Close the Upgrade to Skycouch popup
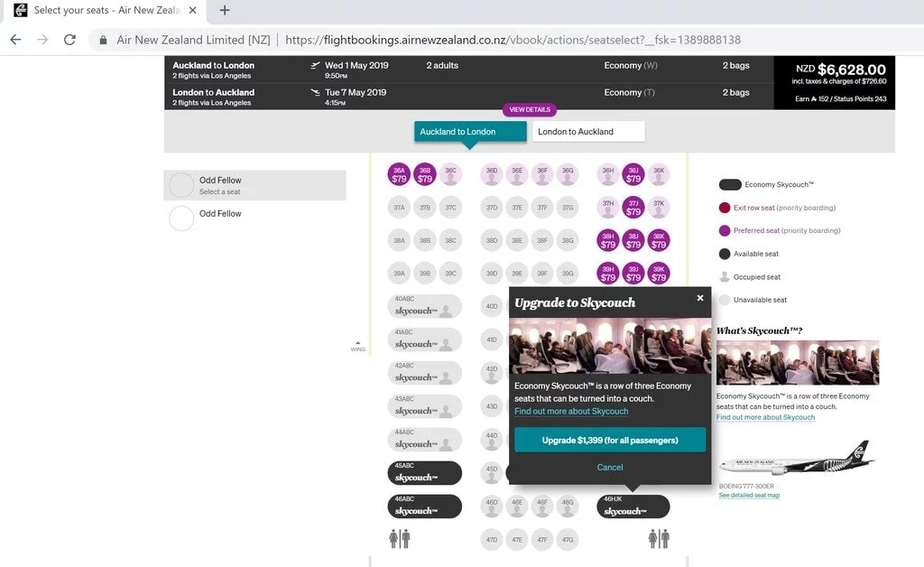The width and height of the screenshot is (924, 567). [x=700, y=298]
